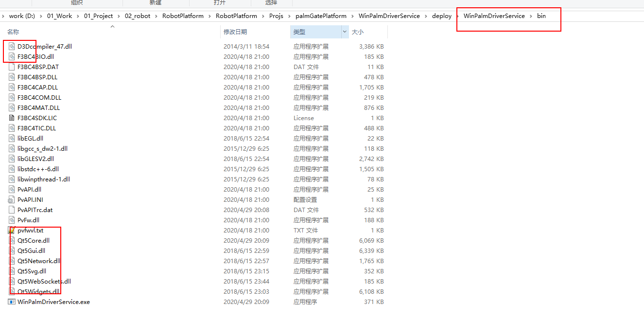Click the Qt5Gui.dll file icon

click(12, 250)
